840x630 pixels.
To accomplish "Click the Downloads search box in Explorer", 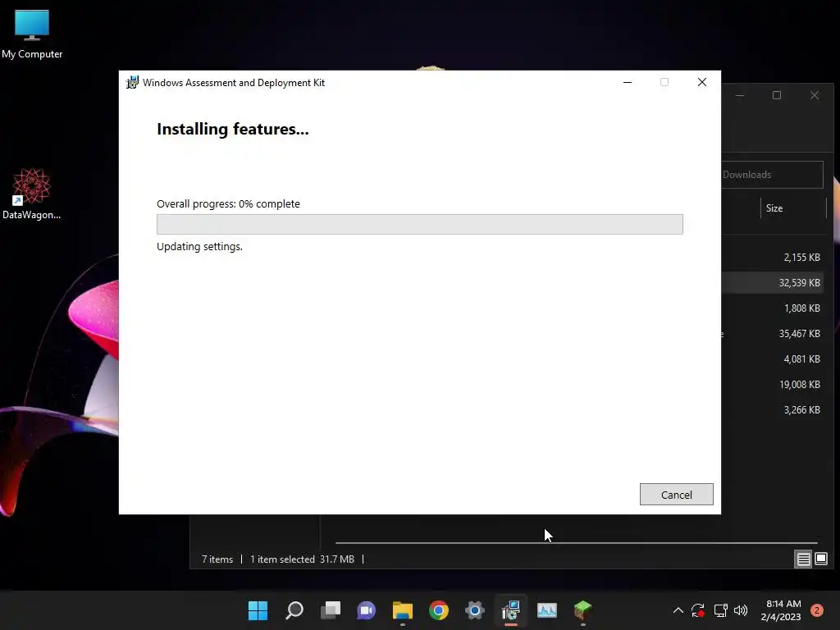I will [771, 175].
